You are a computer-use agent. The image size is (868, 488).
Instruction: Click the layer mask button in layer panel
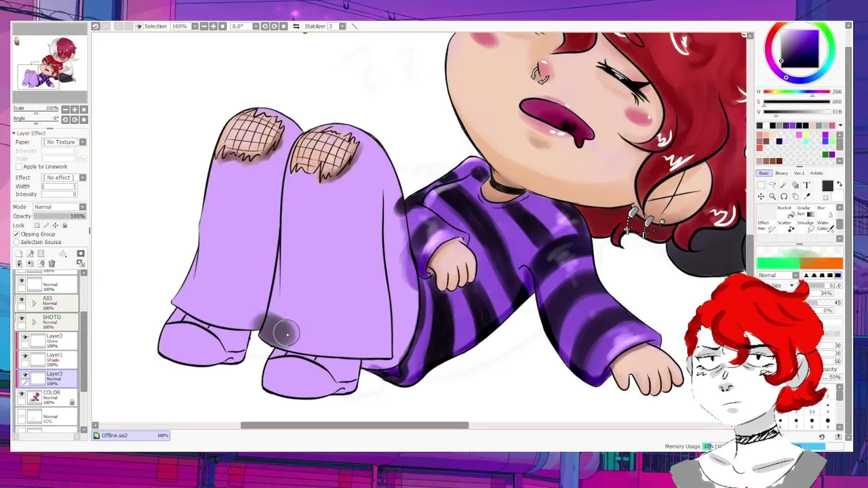[x=81, y=253]
